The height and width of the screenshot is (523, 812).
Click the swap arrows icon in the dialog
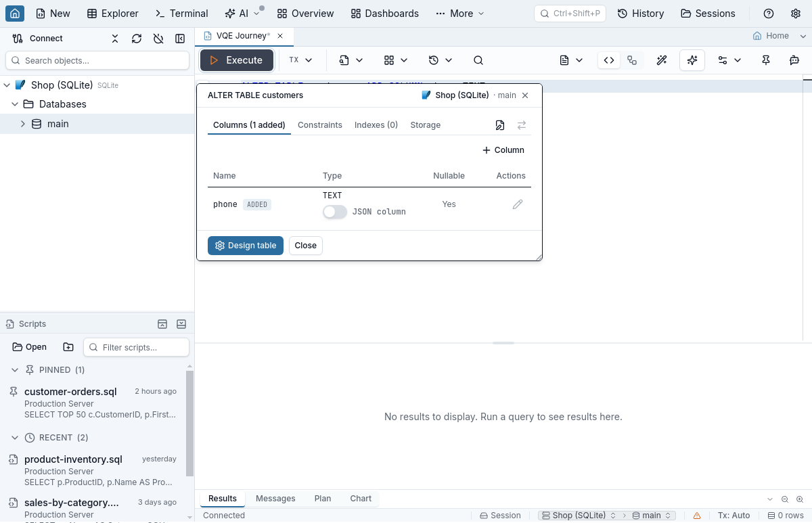[x=522, y=125]
